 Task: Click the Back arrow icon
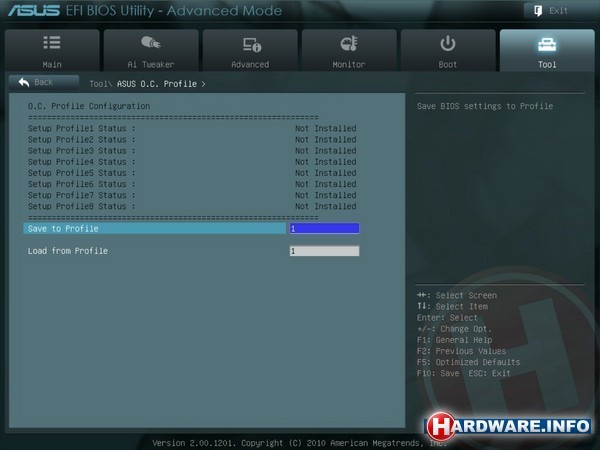click(24, 82)
